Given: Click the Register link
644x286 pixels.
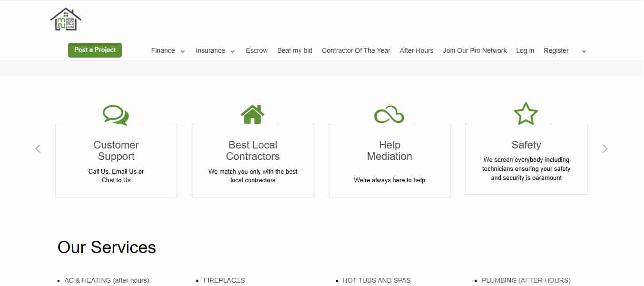Looking at the screenshot, I should [556, 50].
